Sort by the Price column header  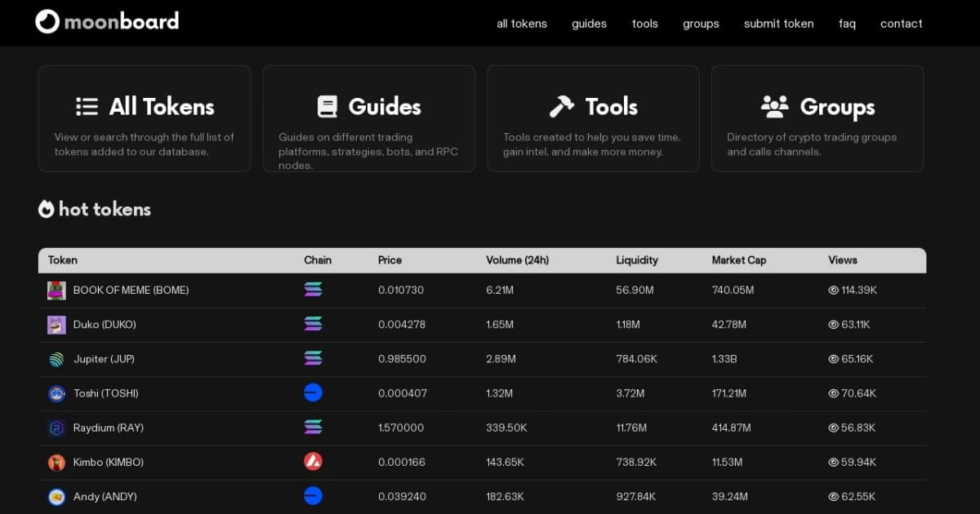click(x=390, y=259)
